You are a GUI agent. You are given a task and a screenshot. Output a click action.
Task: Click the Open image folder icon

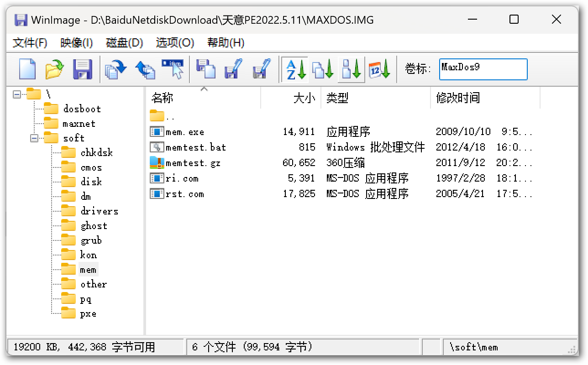(x=55, y=69)
